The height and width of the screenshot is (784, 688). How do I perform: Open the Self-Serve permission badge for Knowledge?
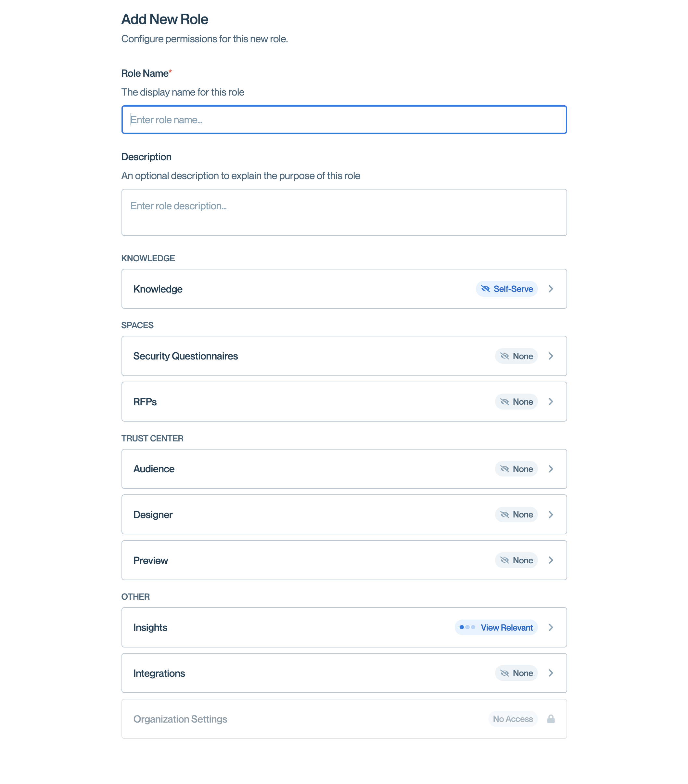[x=507, y=289]
